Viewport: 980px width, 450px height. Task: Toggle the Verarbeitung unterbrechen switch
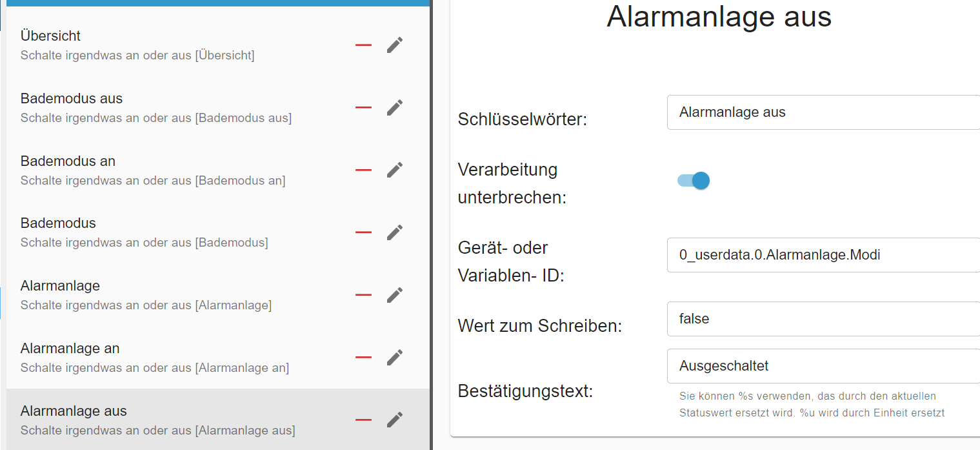coord(694,181)
